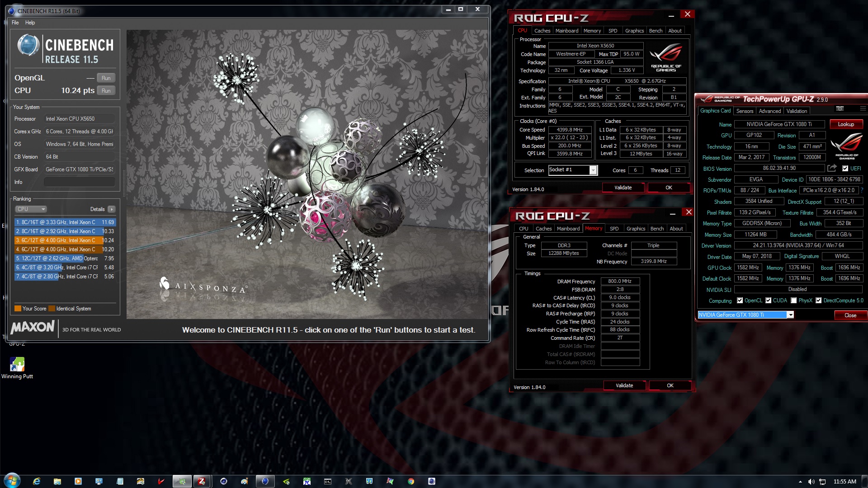Click the Identical System legend swatch
Viewport: 868px width, 488px height.
coord(52,309)
